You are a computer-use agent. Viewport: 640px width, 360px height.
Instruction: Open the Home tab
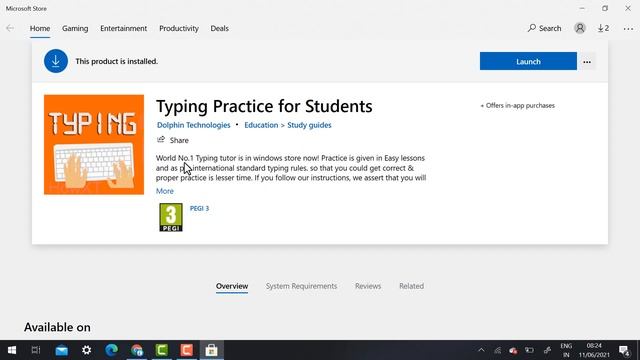40,28
